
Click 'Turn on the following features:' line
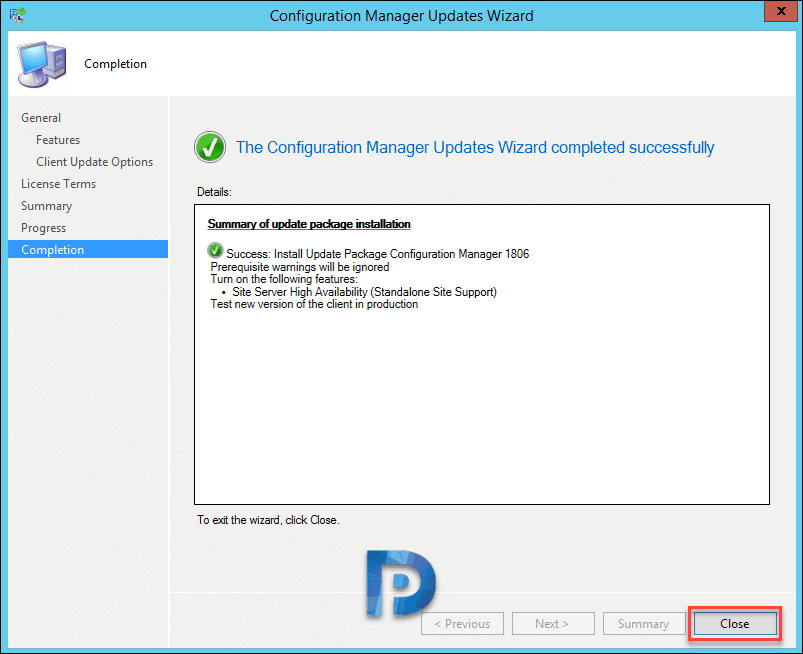click(284, 279)
